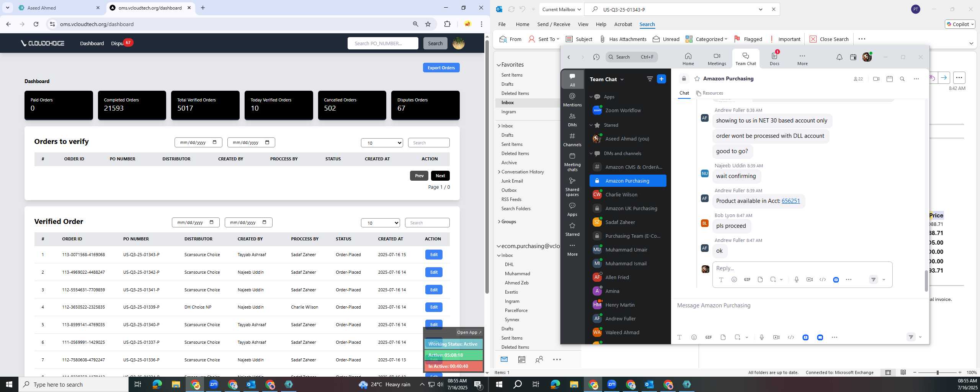980x392 pixels.
Task: Open calendar schedule icon in chat header
Action: 890,79
